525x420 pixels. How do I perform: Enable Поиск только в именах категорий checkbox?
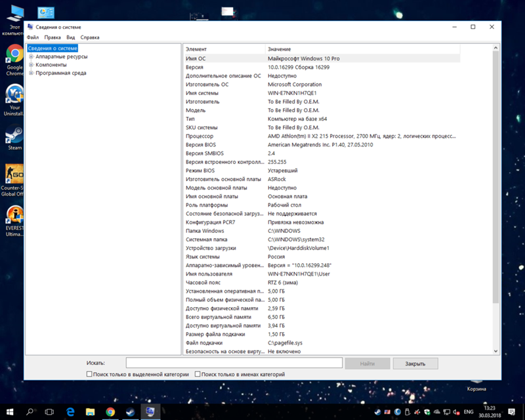[198, 374]
